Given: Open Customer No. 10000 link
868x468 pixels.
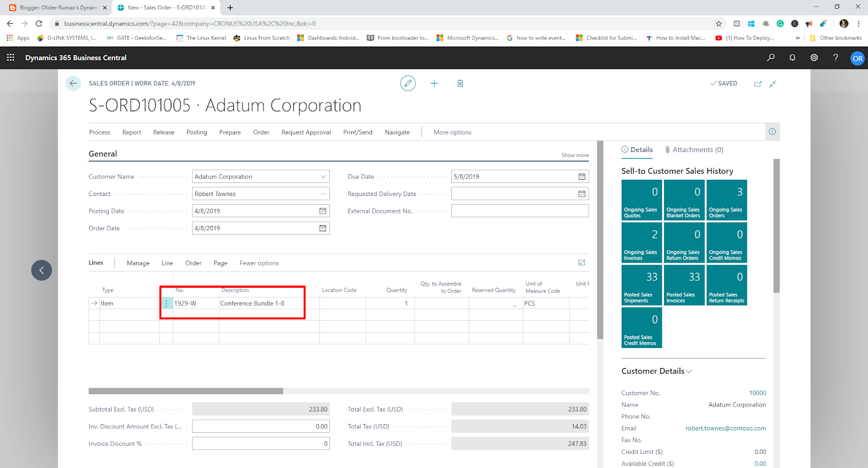Looking at the screenshot, I should pyautogui.click(x=758, y=393).
